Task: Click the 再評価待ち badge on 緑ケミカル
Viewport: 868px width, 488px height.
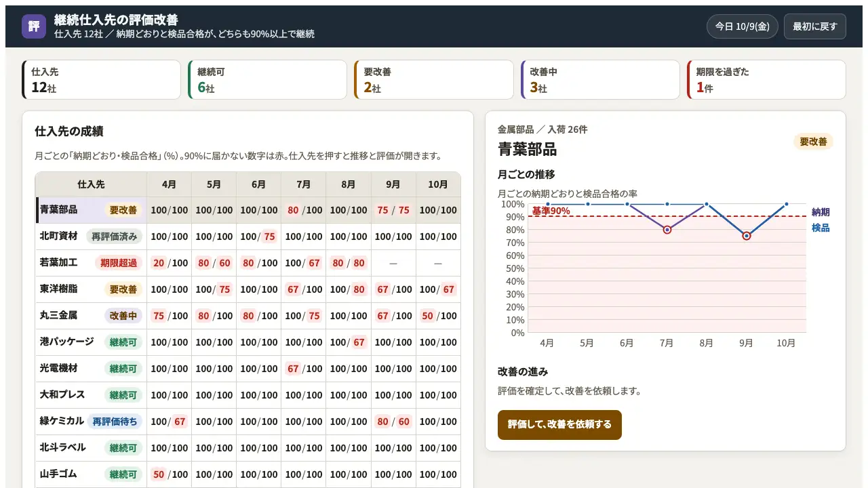Action: click(x=115, y=422)
